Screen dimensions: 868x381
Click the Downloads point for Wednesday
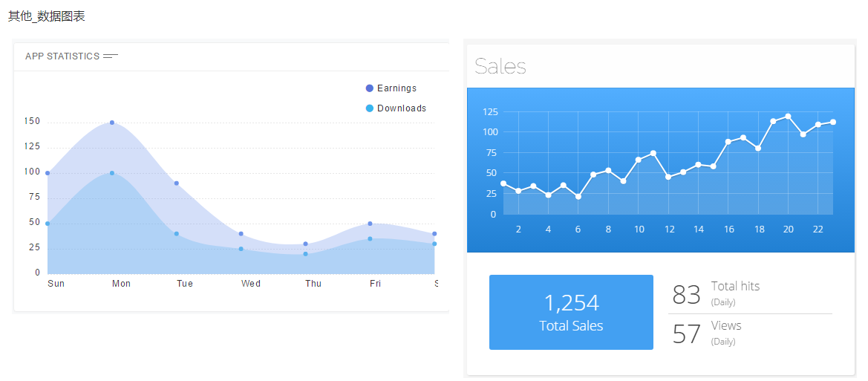(x=241, y=249)
